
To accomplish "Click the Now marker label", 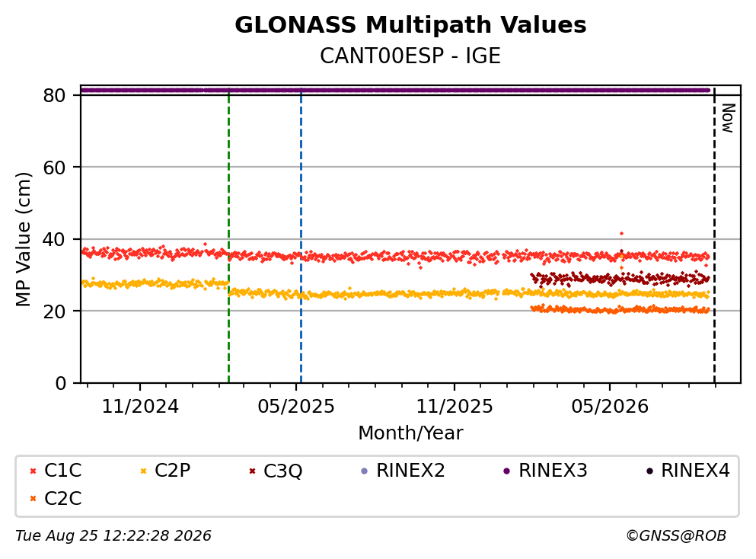I will [x=728, y=118].
